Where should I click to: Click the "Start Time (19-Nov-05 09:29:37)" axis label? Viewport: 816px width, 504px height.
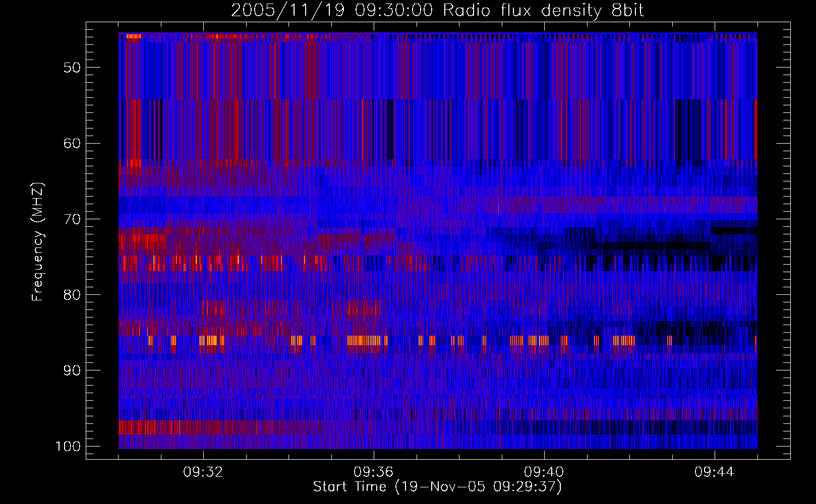pyautogui.click(x=437, y=487)
